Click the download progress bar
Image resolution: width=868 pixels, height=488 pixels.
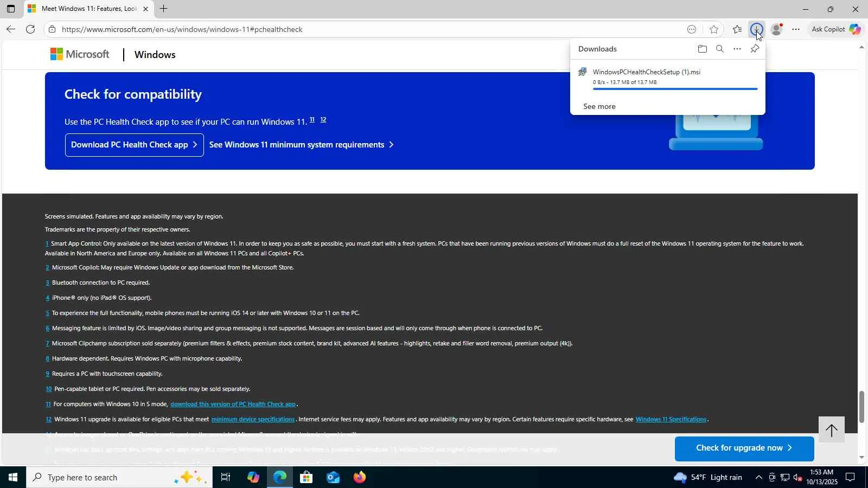[x=675, y=89]
